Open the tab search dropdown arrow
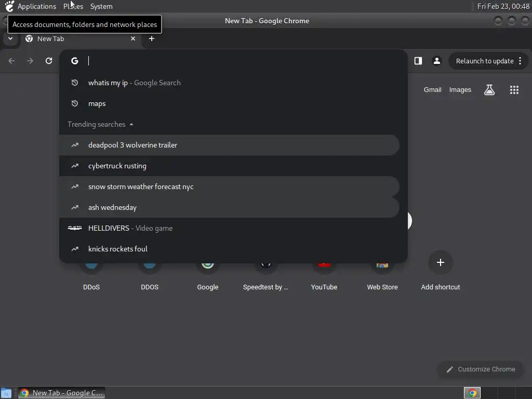Image resolution: width=532 pixels, height=399 pixels. (10, 38)
